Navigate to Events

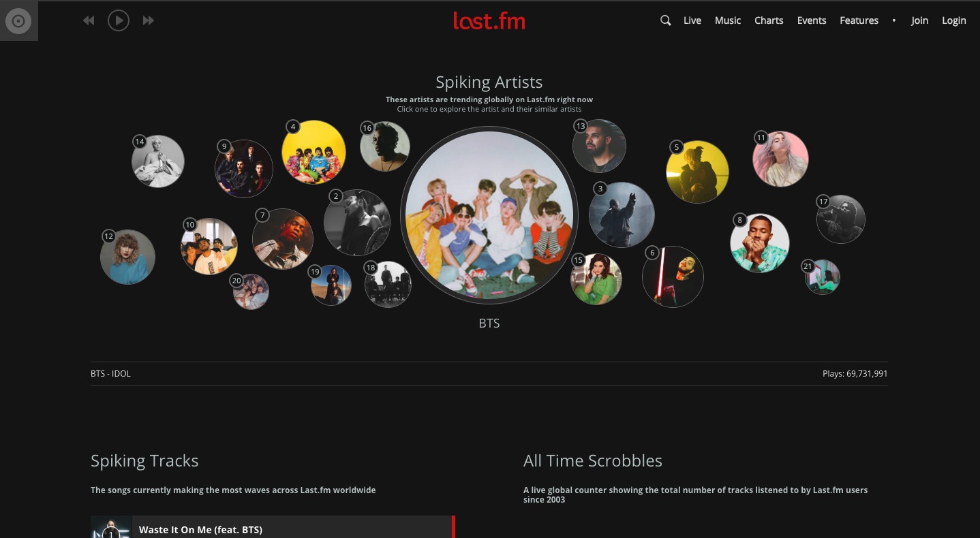(812, 20)
